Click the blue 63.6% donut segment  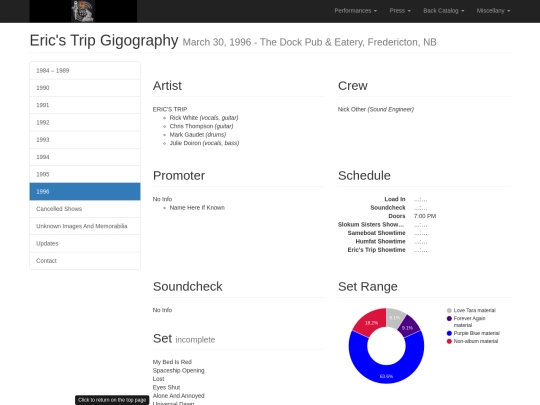click(386, 375)
